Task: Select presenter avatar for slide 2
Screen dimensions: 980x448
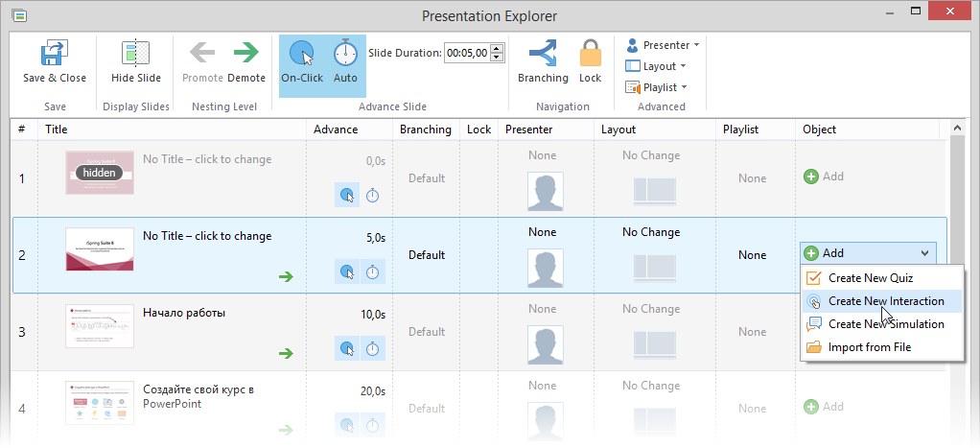Action: click(542, 268)
